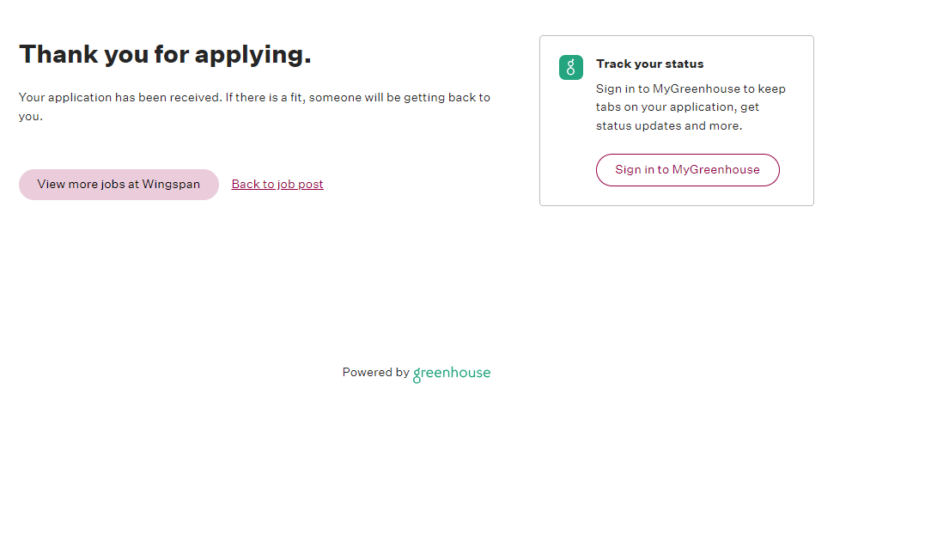Select the "Track your status" card title
Viewport: 925px width, 560px height.
[649, 64]
